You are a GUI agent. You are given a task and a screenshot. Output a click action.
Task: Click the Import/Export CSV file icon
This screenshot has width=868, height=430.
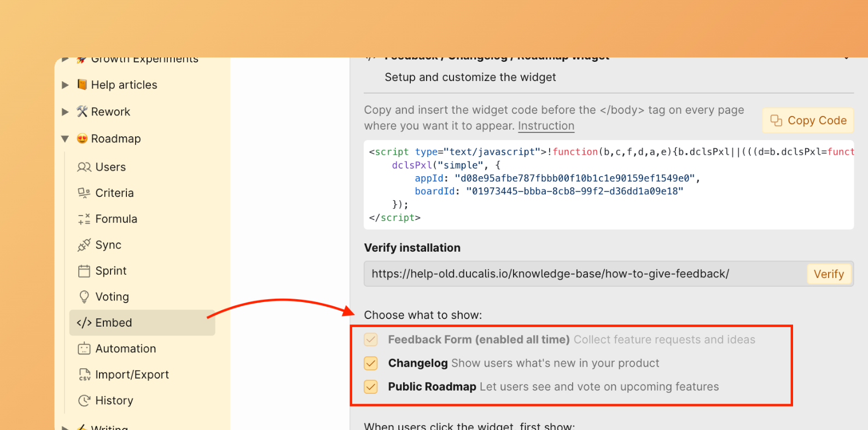pyautogui.click(x=84, y=375)
